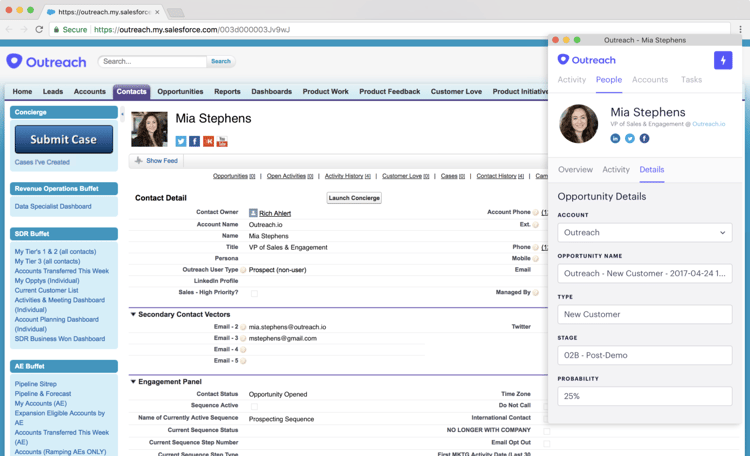Switch to Accounts tab in the Outreach panel
Viewport: 750px width, 456px height.
[x=650, y=79]
